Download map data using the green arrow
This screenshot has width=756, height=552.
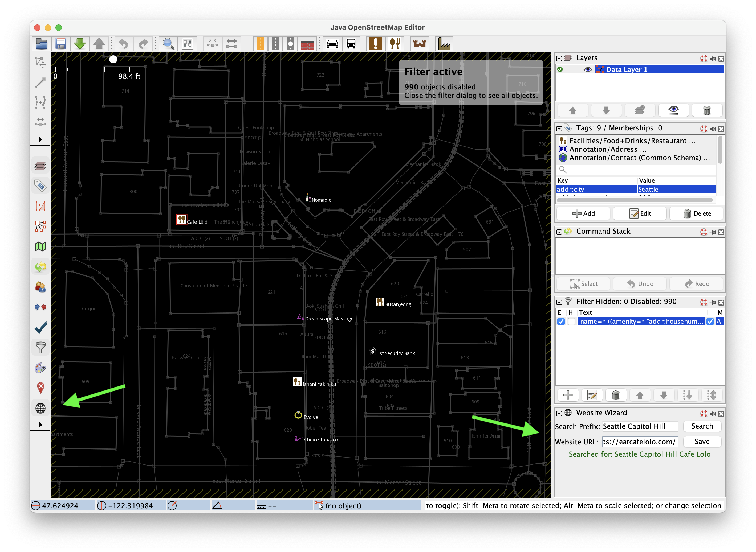(x=80, y=44)
